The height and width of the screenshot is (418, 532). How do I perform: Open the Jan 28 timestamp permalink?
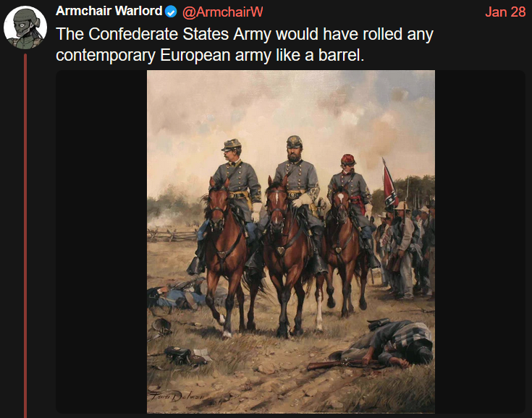click(506, 12)
